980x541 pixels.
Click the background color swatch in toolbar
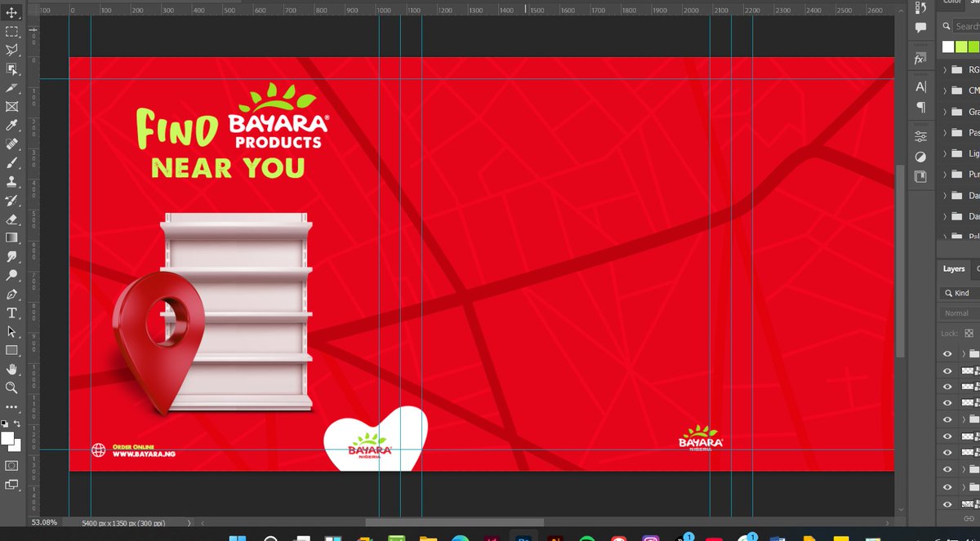coord(17,446)
